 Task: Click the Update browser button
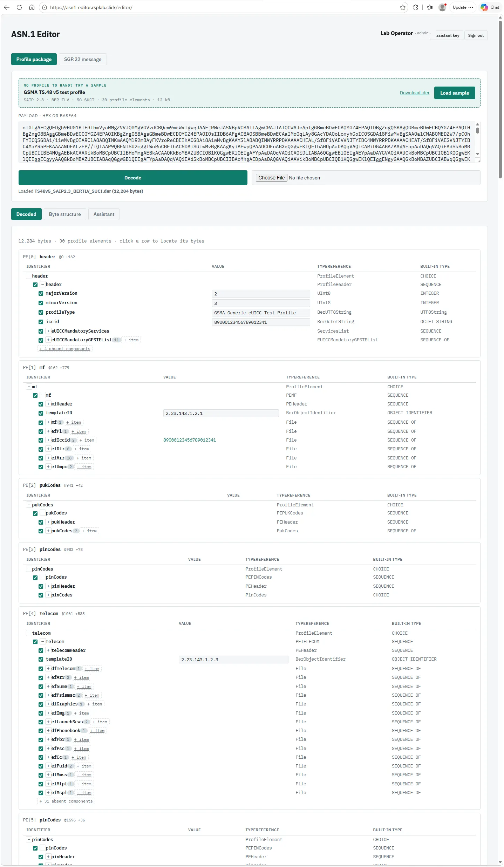coord(463,7)
